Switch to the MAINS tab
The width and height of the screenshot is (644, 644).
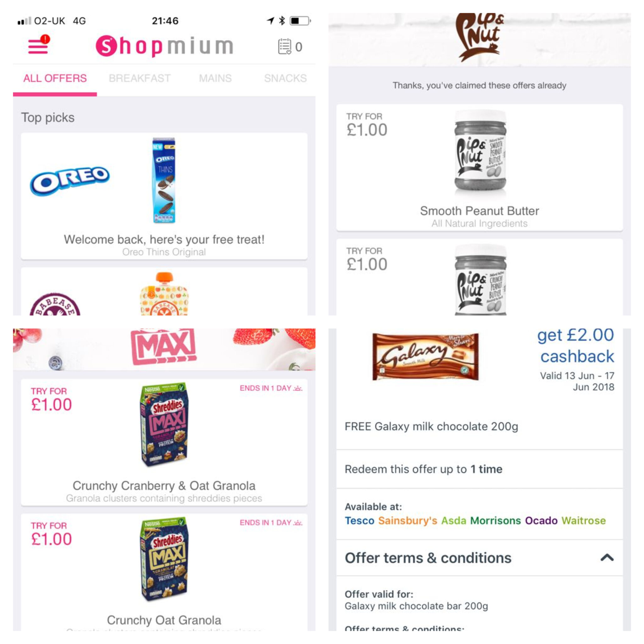(x=215, y=78)
